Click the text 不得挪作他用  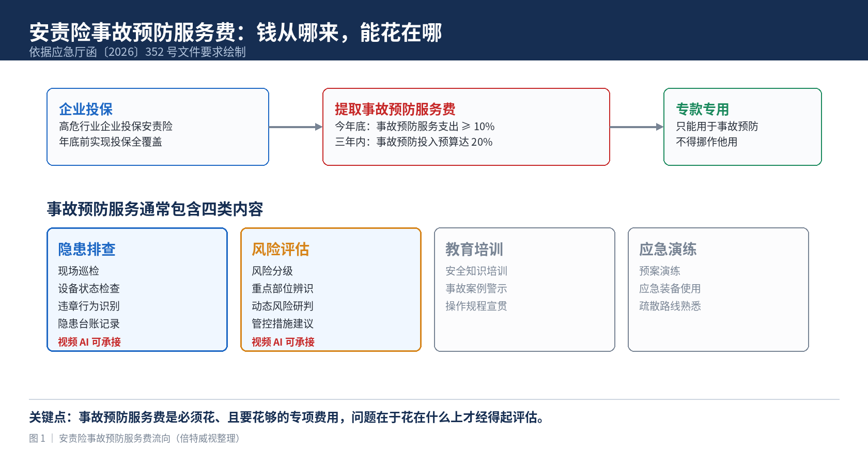(x=707, y=142)
